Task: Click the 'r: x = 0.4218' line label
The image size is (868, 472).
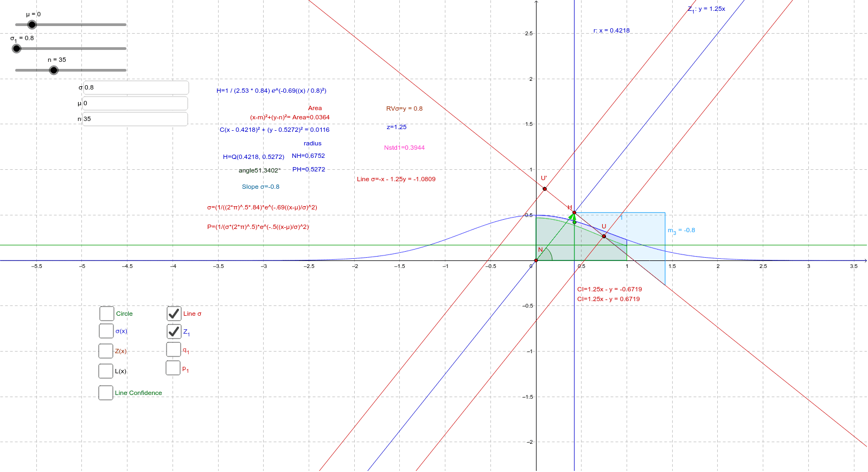Action: point(611,30)
